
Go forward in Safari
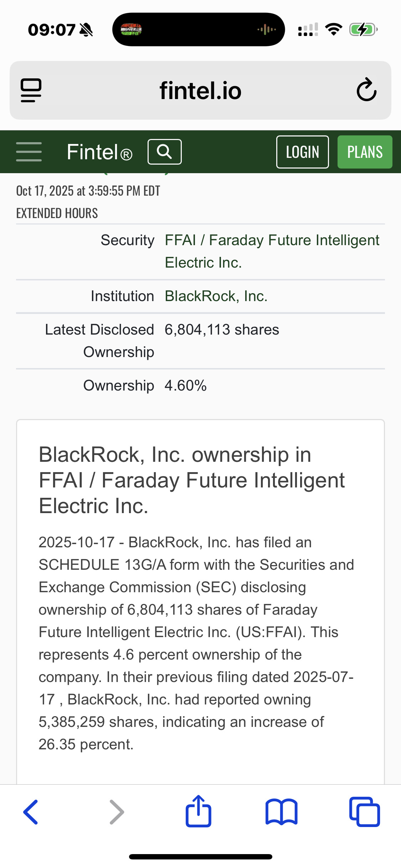pyautogui.click(x=117, y=812)
